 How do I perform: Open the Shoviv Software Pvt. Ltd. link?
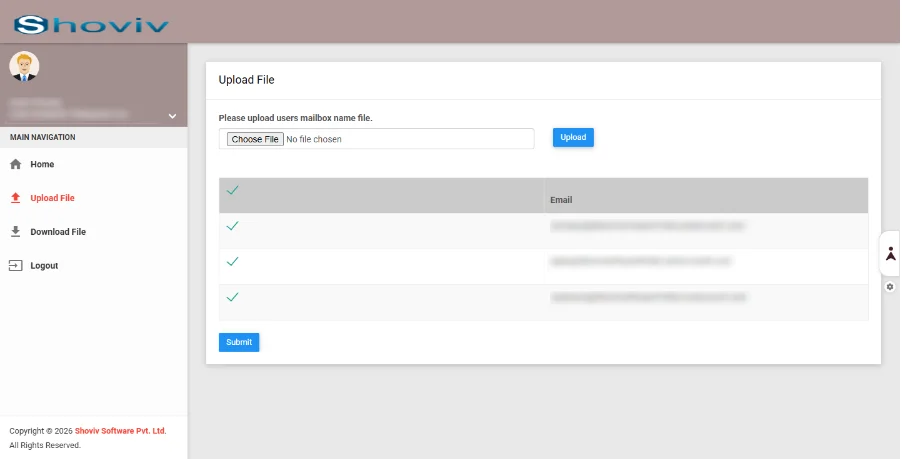click(120, 431)
